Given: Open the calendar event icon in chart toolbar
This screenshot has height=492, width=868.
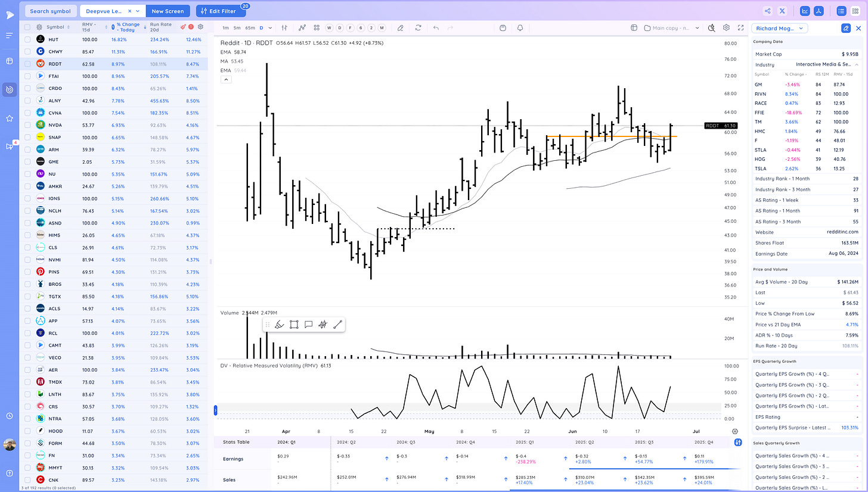Looking at the screenshot, I should (503, 27).
